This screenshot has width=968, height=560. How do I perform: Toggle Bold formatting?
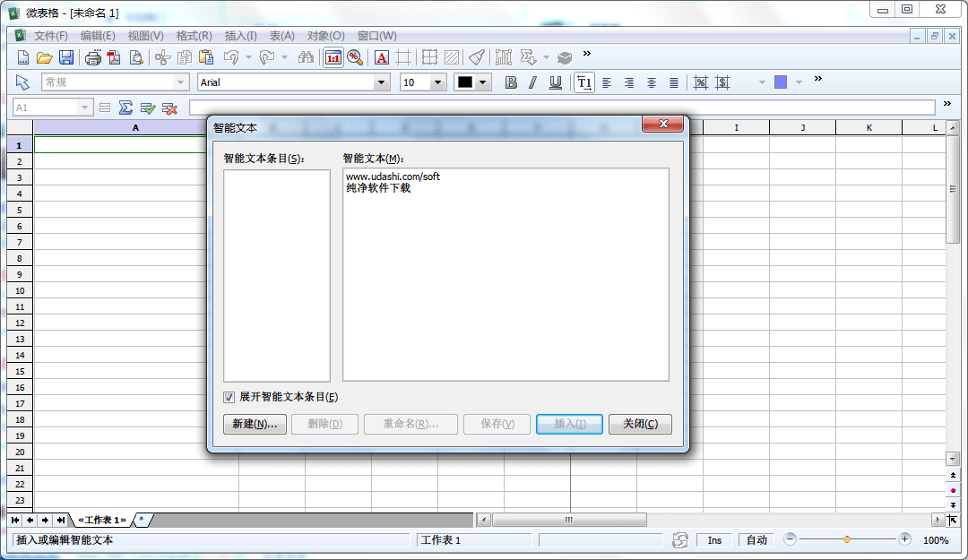(511, 82)
